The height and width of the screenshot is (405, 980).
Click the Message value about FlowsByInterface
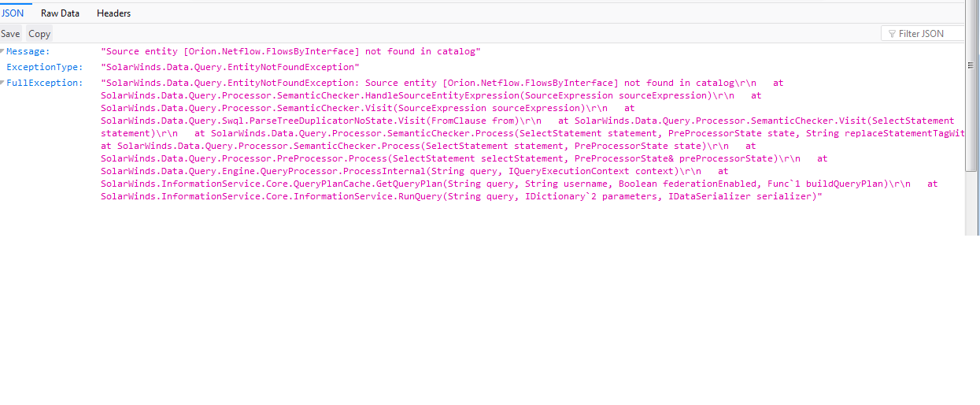(291, 51)
